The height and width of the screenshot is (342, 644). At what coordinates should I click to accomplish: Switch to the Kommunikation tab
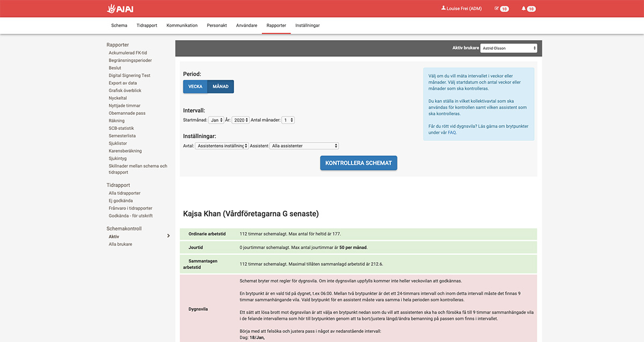point(182,25)
